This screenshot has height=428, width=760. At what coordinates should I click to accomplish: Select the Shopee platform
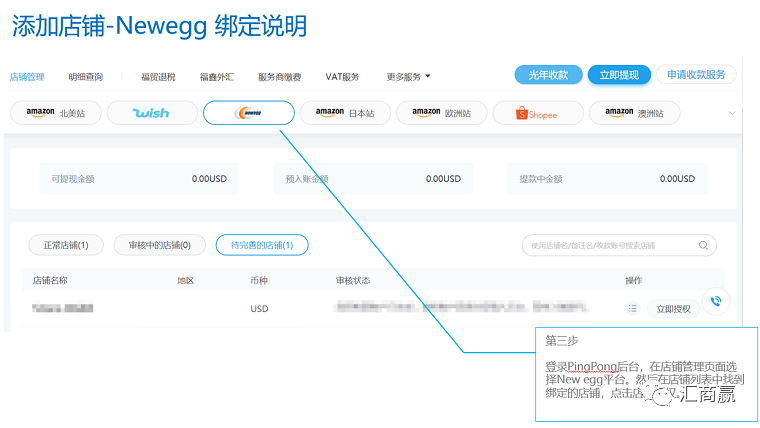(538, 113)
